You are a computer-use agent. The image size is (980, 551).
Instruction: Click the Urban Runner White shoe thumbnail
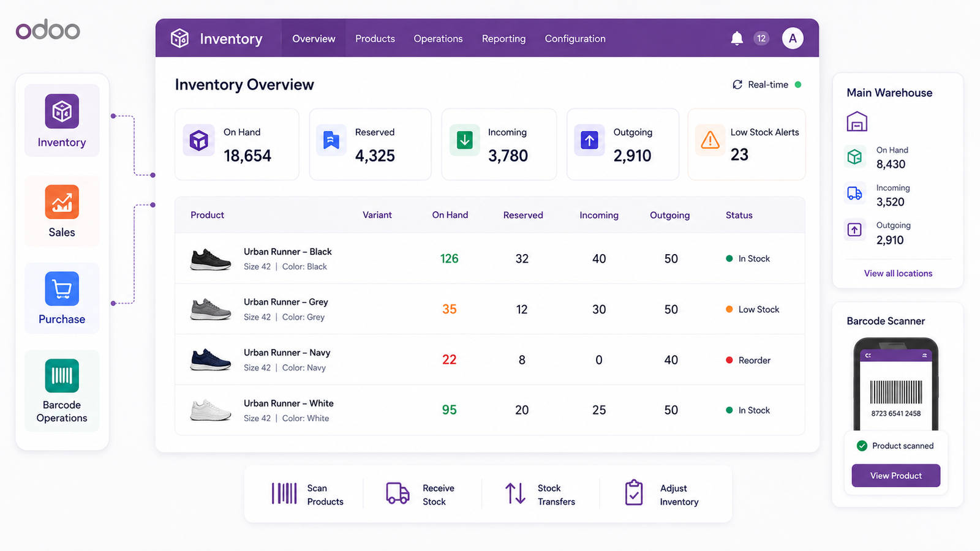tap(210, 410)
